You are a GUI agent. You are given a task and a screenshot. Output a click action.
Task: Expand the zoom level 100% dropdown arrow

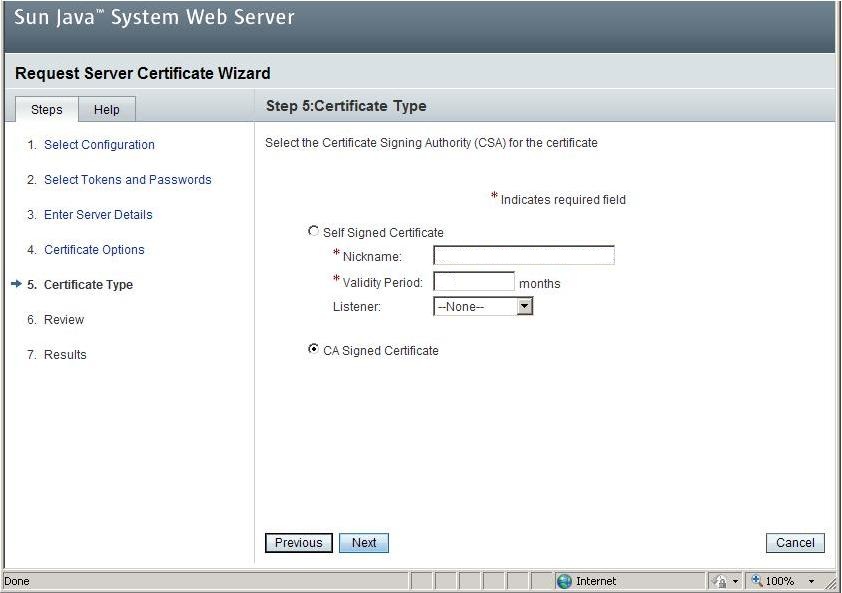pyautogui.click(x=811, y=581)
